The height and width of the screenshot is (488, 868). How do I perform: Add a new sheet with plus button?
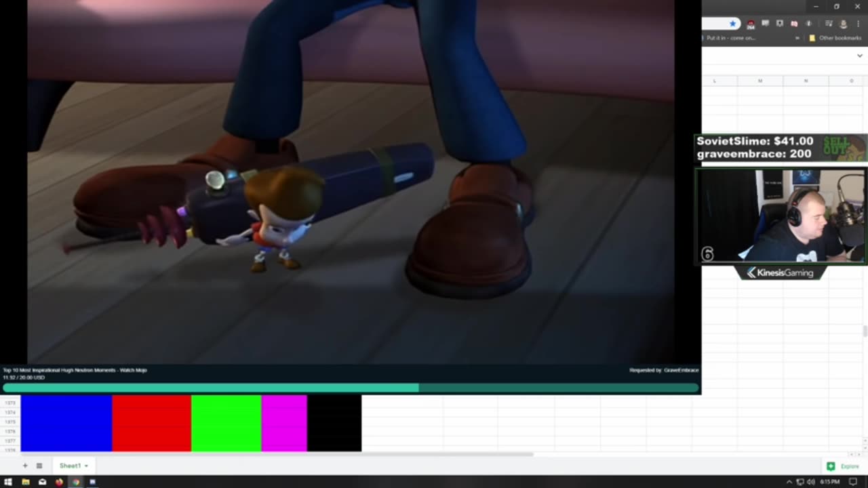25,466
